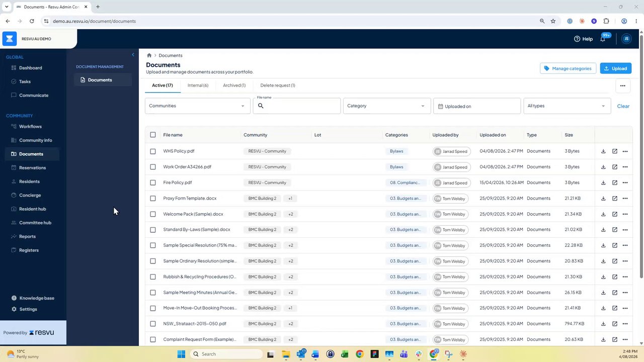Viewport: 644px width, 362px height.
Task: Sort by the File name column header
Action: tap(173, 135)
